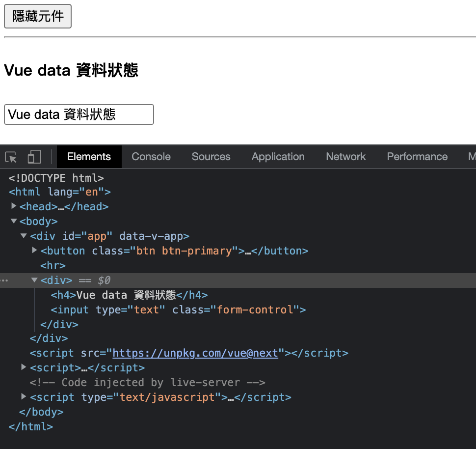This screenshot has width=476, height=449.
Task: Select the <!DOCTYPE html> line
Action: pos(56,178)
